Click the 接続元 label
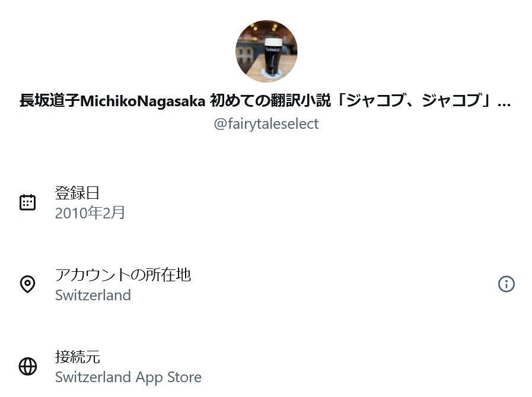The width and height of the screenshot is (532, 397). tap(77, 357)
